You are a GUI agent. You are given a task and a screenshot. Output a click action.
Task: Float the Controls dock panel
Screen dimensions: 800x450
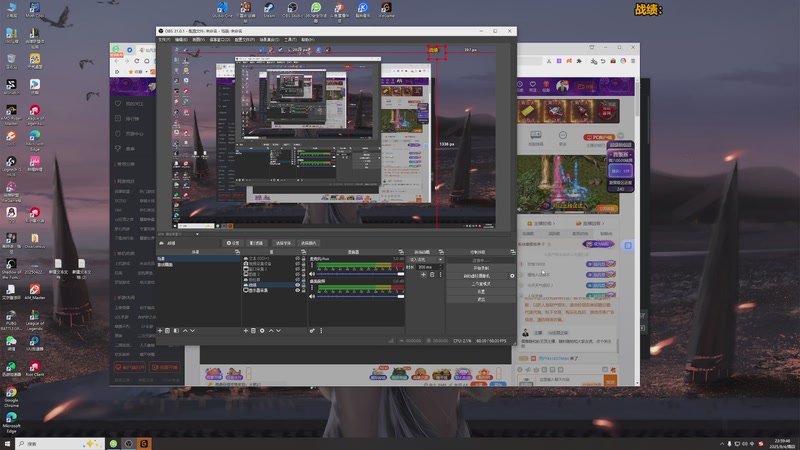click(513, 252)
